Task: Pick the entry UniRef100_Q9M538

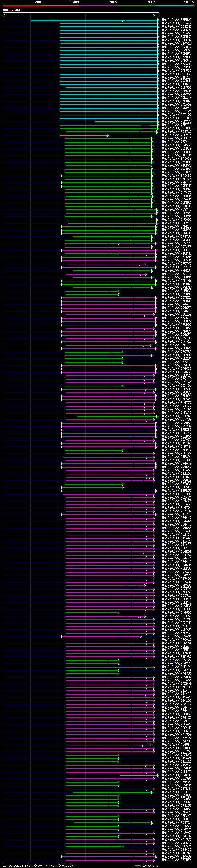Action: click(x=177, y=586)
